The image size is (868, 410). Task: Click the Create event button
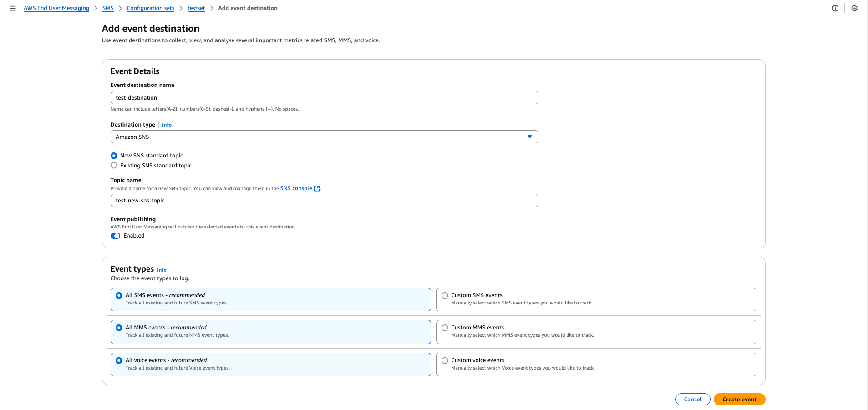(x=739, y=400)
